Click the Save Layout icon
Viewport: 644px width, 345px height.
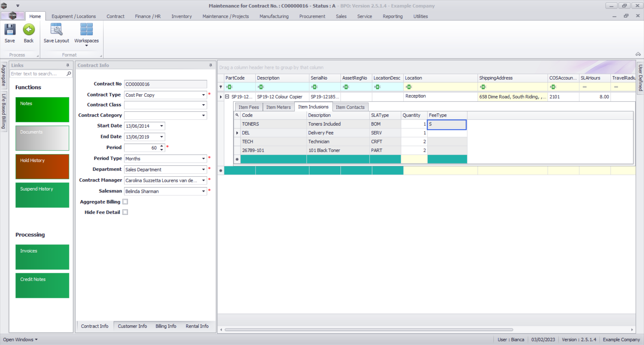point(56,30)
